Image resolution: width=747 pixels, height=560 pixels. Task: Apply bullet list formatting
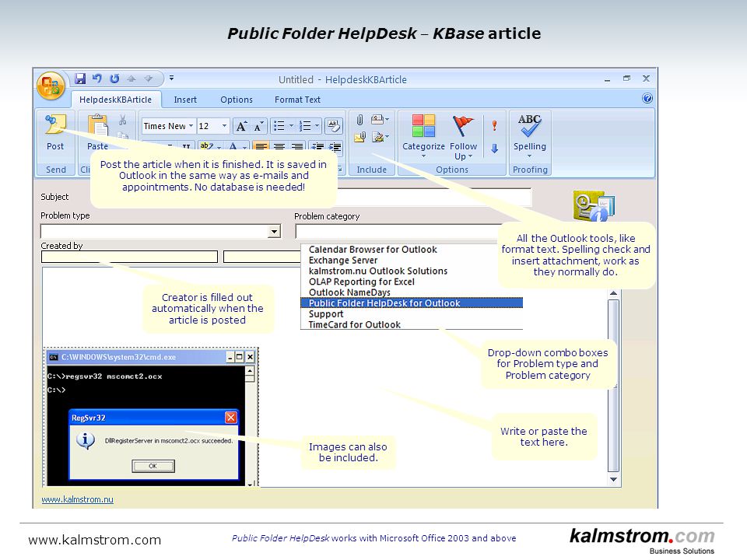pos(279,126)
